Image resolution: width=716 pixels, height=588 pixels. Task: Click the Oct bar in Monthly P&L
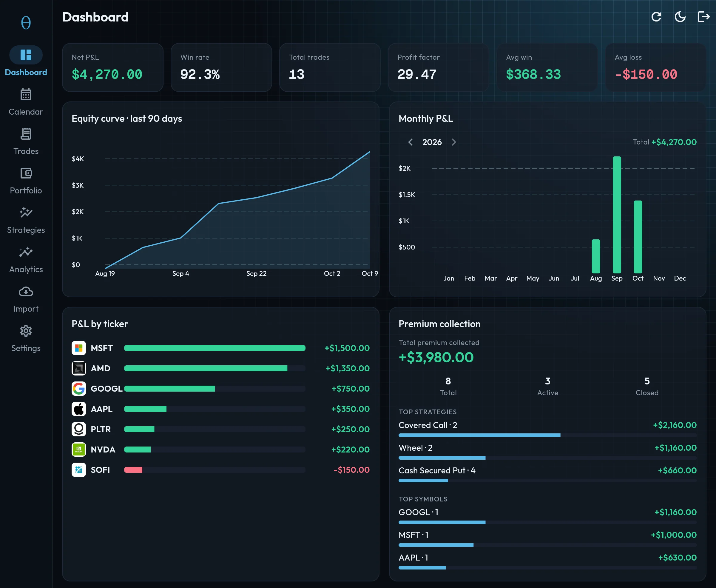click(x=638, y=237)
